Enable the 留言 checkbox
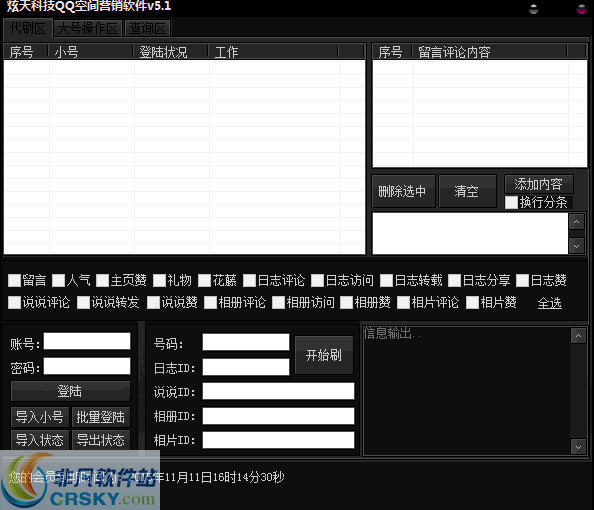Viewport: 594px width, 510px height. 14,280
